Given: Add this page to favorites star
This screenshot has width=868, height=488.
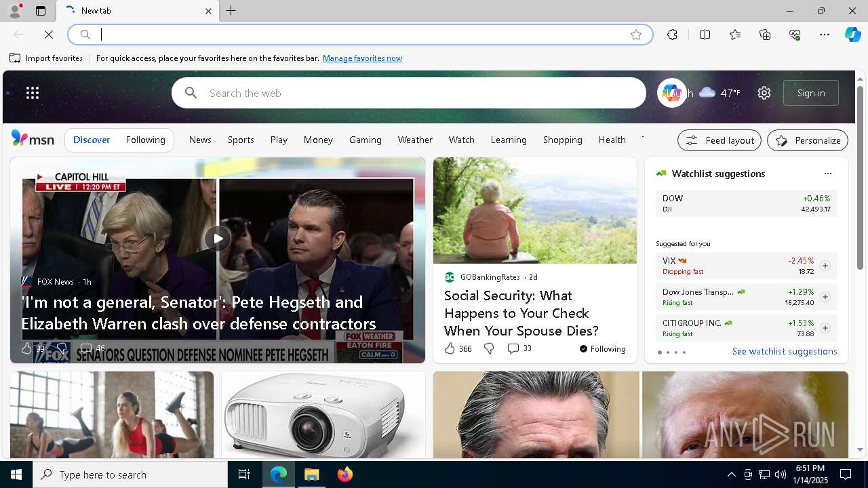Looking at the screenshot, I should tap(636, 35).
